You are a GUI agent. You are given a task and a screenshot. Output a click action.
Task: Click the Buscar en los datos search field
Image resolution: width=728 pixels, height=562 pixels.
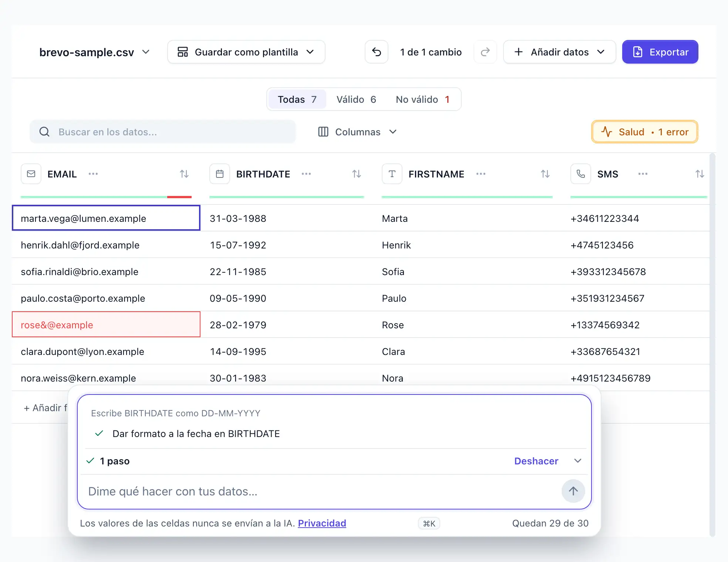163,132
